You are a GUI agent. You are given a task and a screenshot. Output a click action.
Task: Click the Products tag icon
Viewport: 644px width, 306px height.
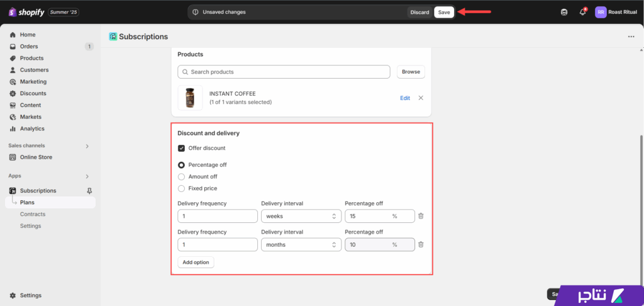pyautogui.click(x=13, y=59)
